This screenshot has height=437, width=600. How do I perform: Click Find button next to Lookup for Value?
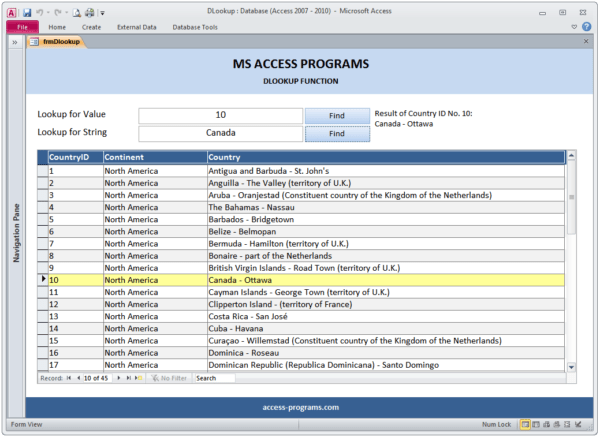click(337, 116)
